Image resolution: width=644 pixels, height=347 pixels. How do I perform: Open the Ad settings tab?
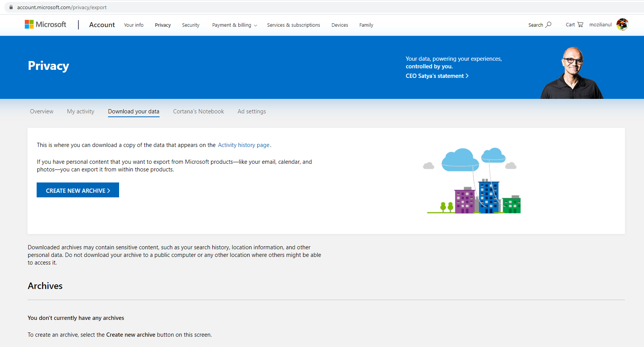point(252,111)
